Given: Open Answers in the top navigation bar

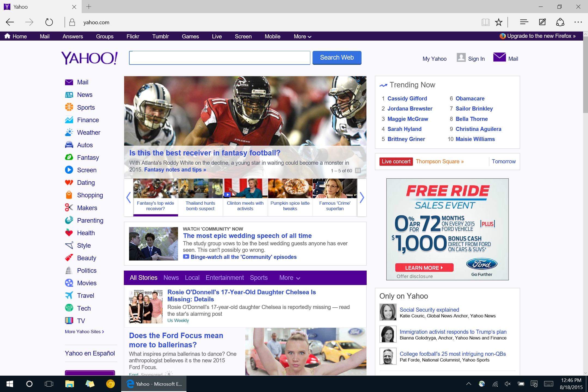Looking at the screenshot, I should click(73, 36).
